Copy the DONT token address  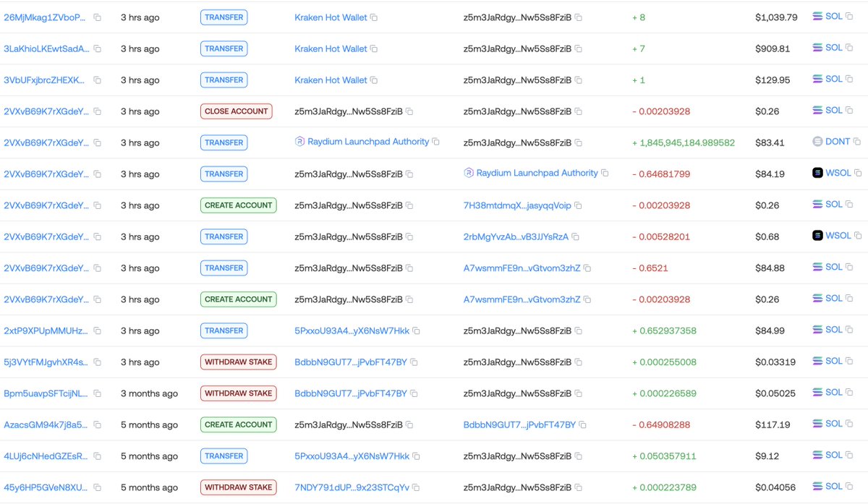pos(857,142)
